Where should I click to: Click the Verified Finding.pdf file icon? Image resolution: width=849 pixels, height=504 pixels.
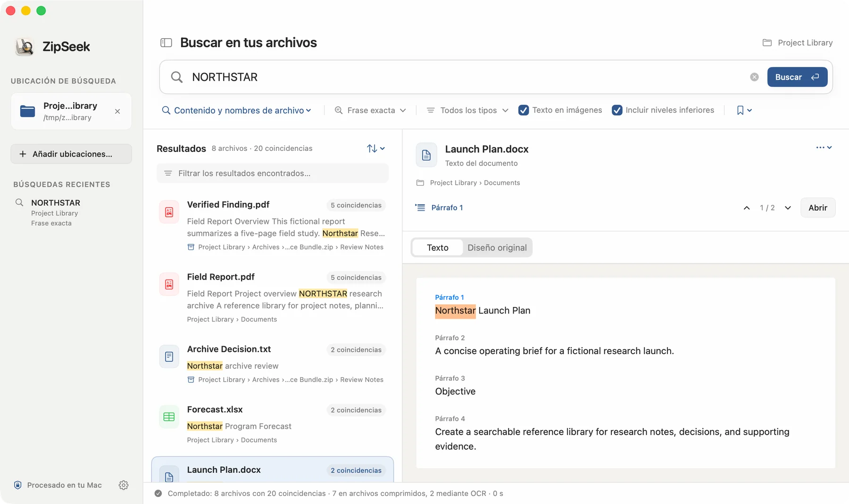[x=169, y=212]
